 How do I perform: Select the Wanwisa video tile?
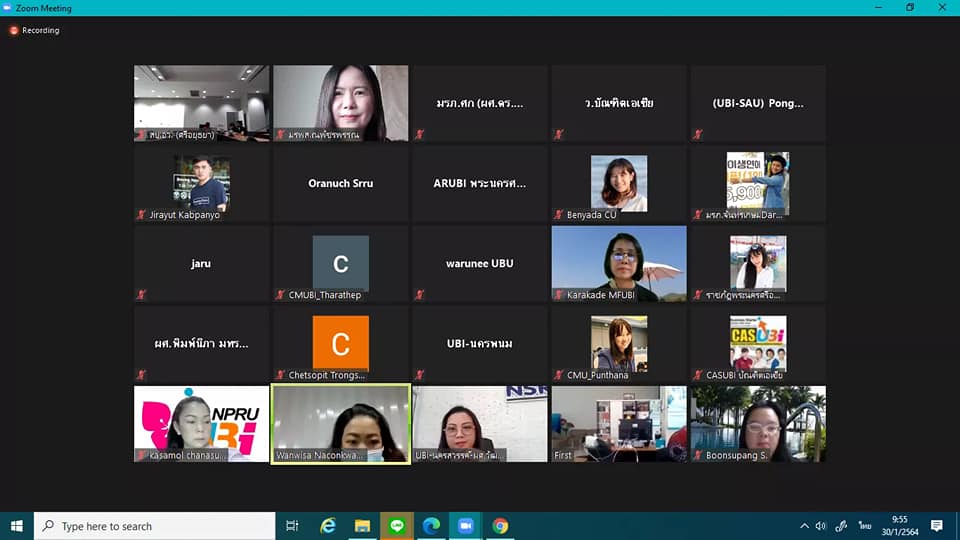[x=341, y=423]
